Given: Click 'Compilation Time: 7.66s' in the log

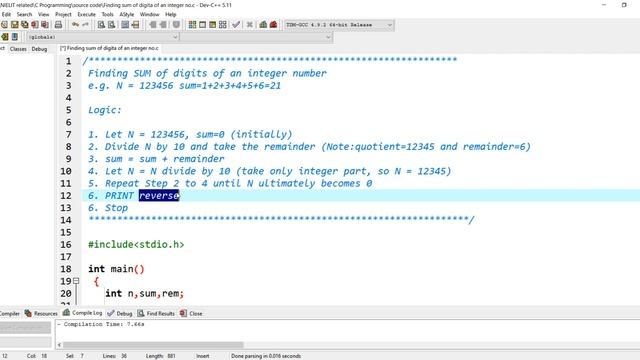Looking at the screenshot, I should coord(104,324).
